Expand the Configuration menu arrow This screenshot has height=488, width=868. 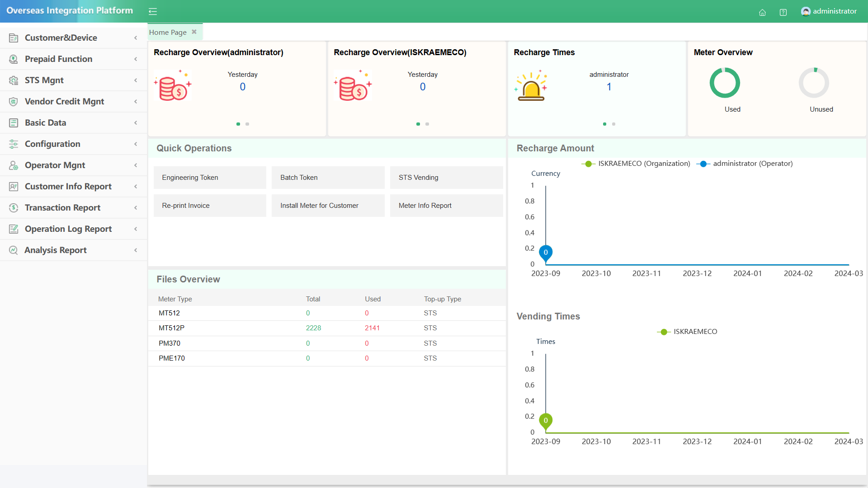136,144
